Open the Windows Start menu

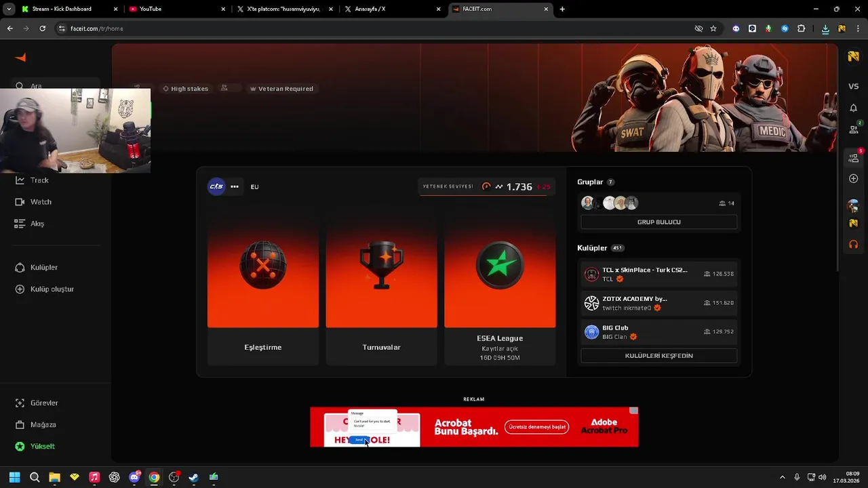click(x=14, y=477)
